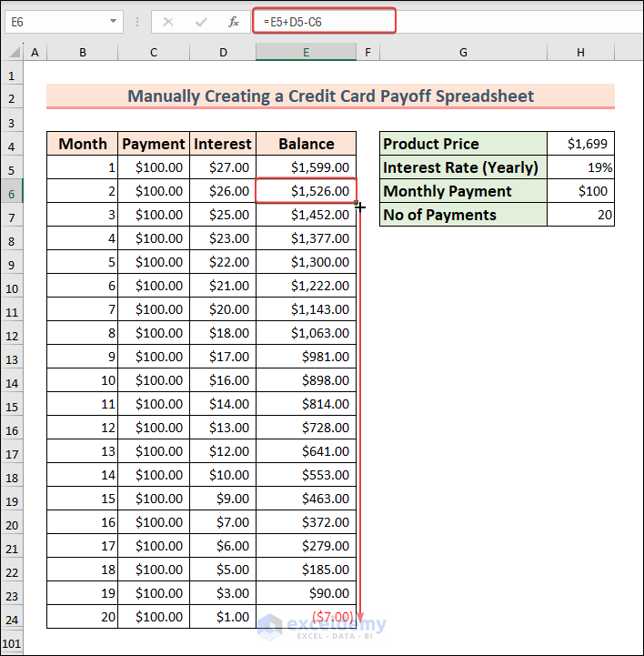Select column D header
Screen dimensions: 644x656
[223, 52]
